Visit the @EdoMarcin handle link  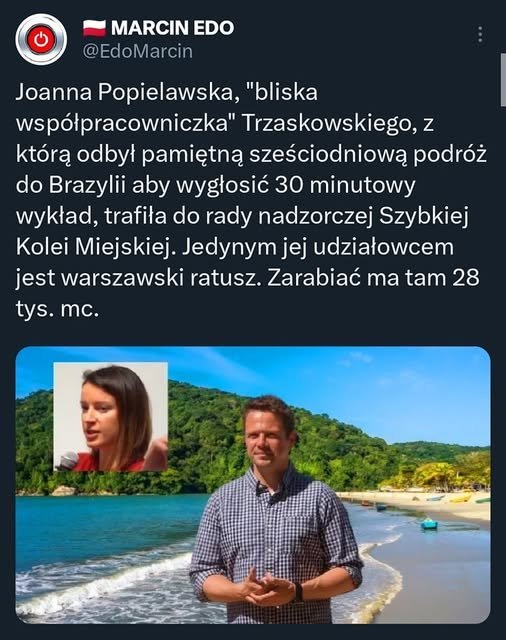(138, 51)
